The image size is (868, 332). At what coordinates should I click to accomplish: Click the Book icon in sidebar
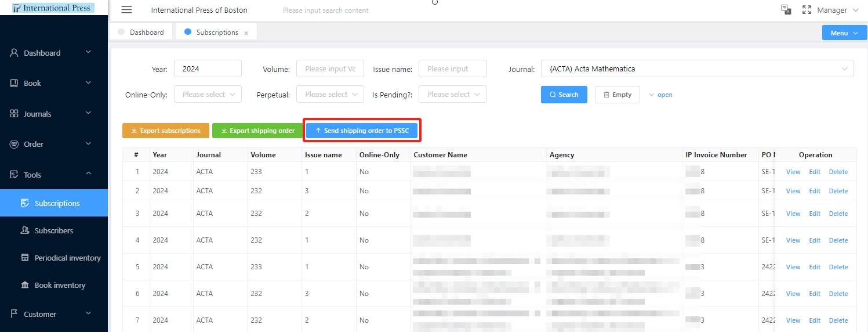point(14,83)
